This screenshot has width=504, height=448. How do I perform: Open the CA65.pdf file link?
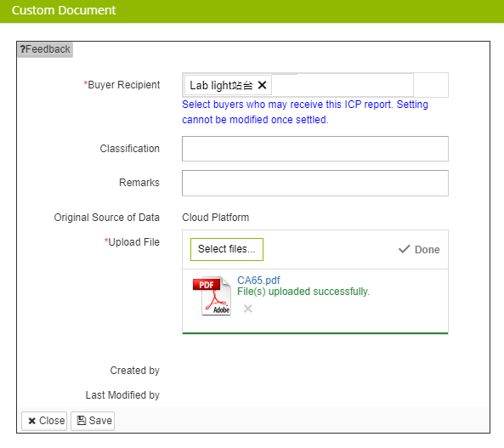[x=258, y=281]
